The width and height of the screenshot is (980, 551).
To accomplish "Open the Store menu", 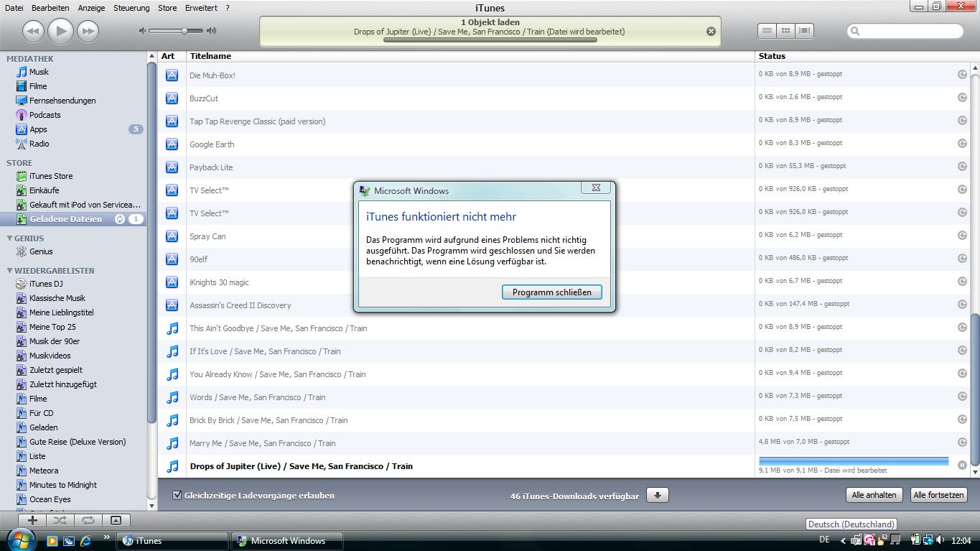I will [167, 8].
